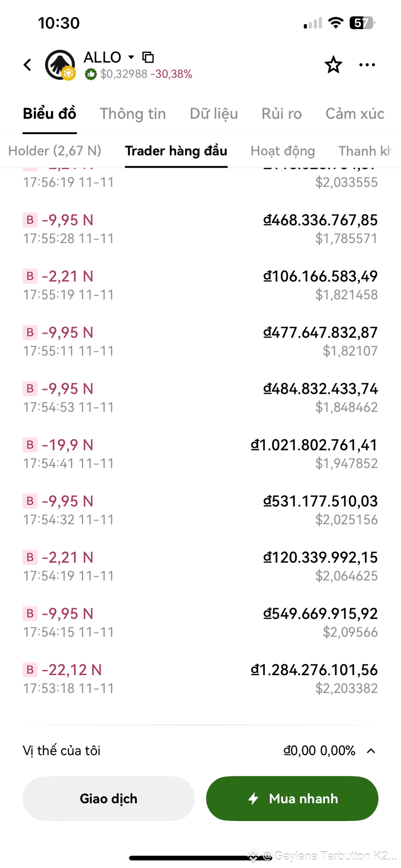Tap the ALLO token logo
The image size is (401, 868).
pyautogui.click(x=60, y=64)
